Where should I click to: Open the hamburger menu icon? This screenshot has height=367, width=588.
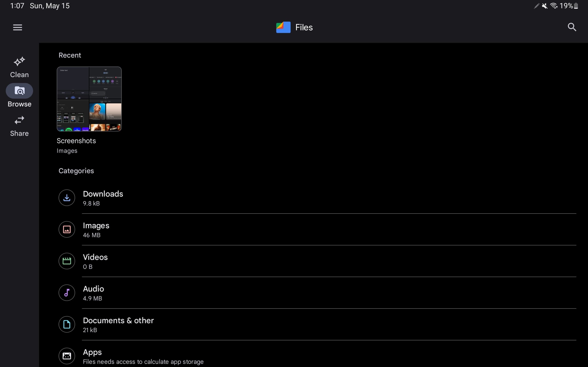tap(17, 27)
